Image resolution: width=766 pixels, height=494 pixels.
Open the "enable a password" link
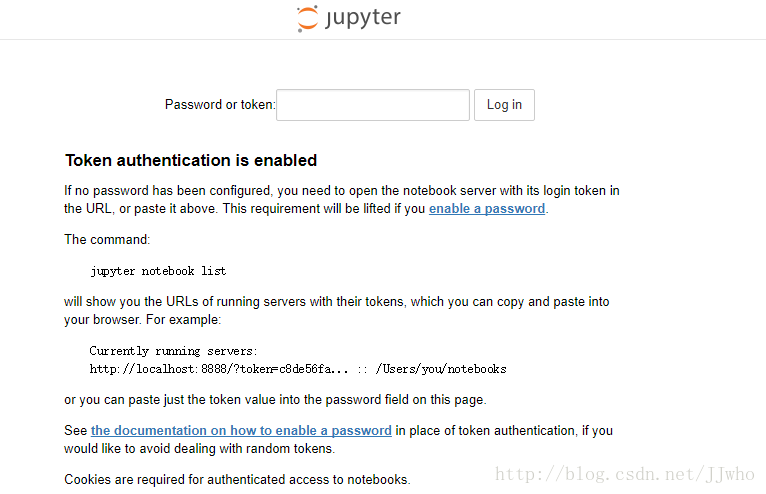tap(487, 209)
